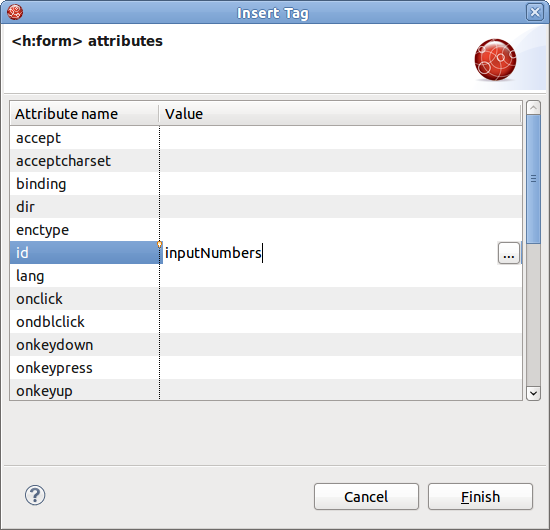Click the help question mark icon
550x530 pixels.
(35, 495)
